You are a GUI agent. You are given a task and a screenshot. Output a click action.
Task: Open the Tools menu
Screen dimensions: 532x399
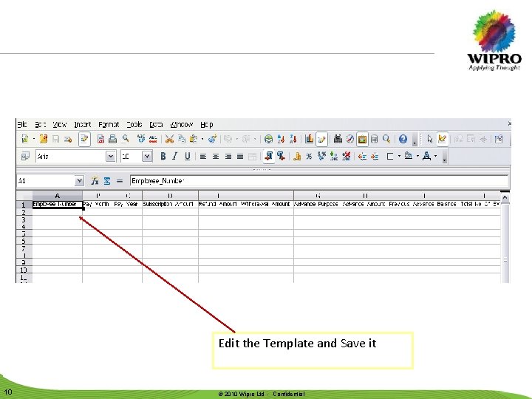(x=134, y=125)
